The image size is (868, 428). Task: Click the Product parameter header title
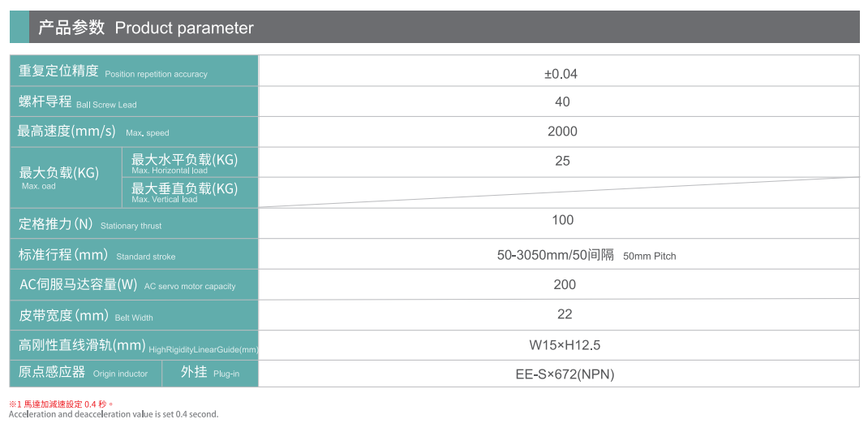click(146, 28)
